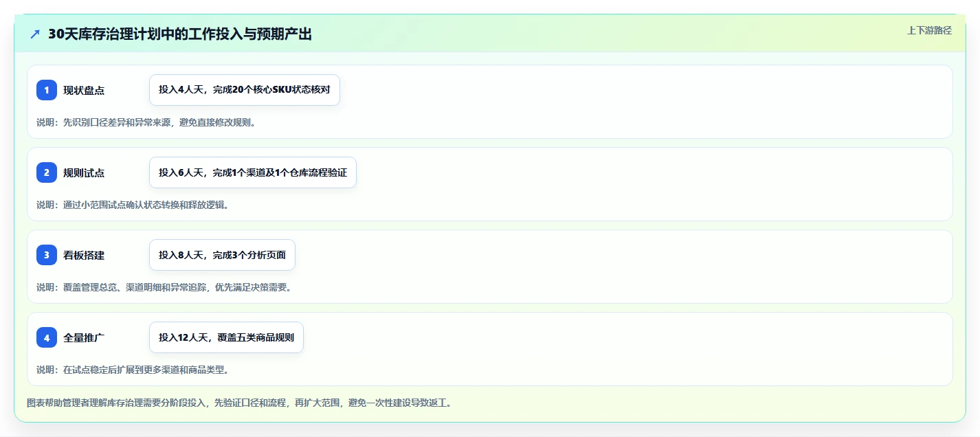This screenshot has width=980, height=437.
Task: Click the footer note 图表帮助管理者理解库存治理
Action: click(x=239, y=403)
